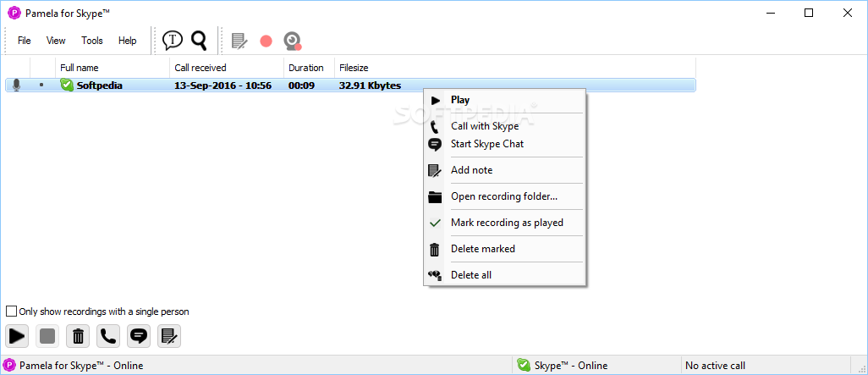
Task: Select Open recording folder... entry
Action: point(503,196)
